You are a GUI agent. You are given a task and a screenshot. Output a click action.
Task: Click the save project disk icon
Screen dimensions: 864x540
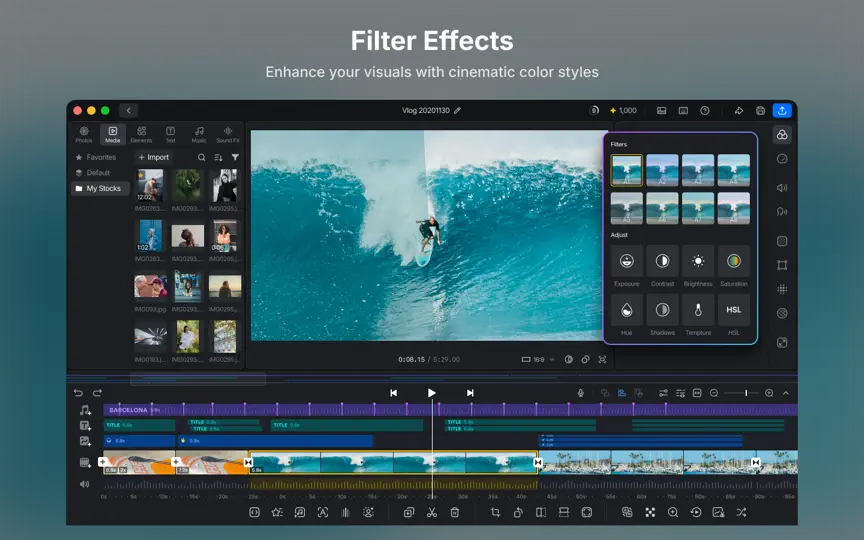click(x=760, y=110)
